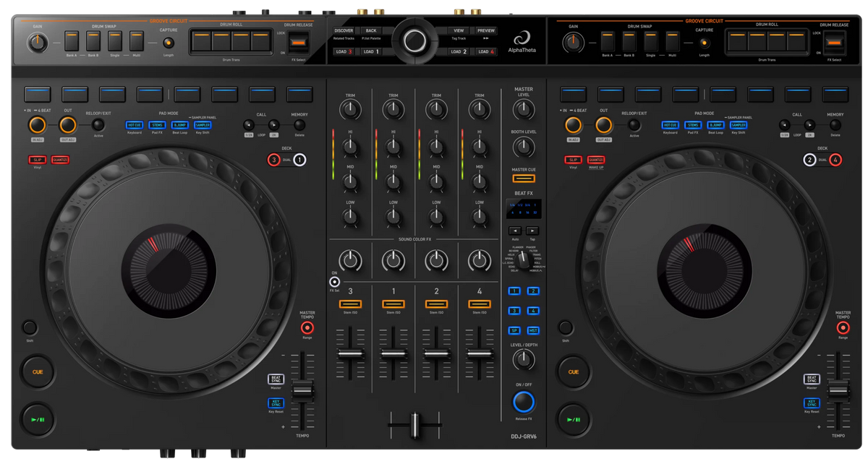The width and height of the screenshot is (868, 464).
Task: Click the channel 3 TRIM knob
Action: (x=350, y=110)
